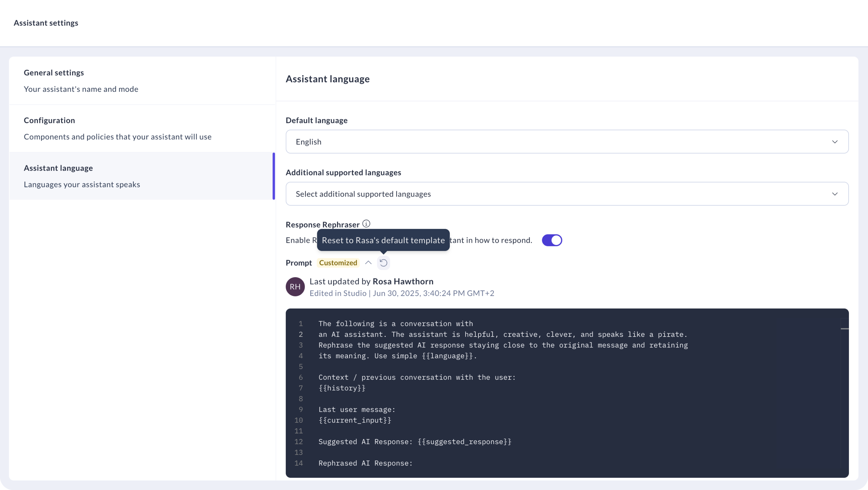868x490 pixels.
Task: Collapse the Prompt section chevron
Action: [368, 263]
